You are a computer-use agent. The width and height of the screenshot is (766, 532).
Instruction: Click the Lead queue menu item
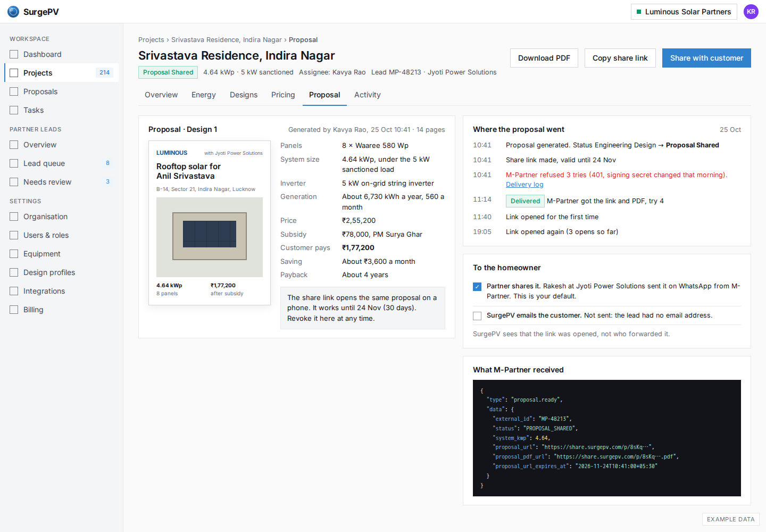(62, 163)
